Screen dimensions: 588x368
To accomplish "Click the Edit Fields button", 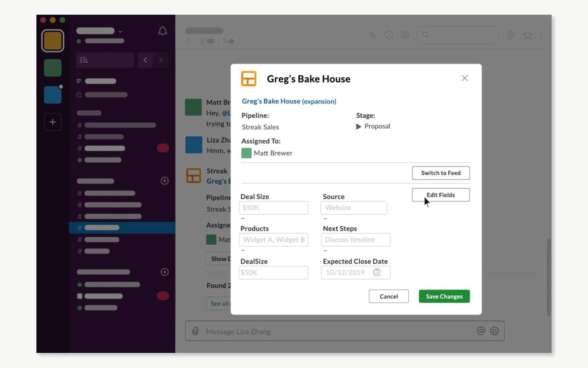I will coord(441,195).
